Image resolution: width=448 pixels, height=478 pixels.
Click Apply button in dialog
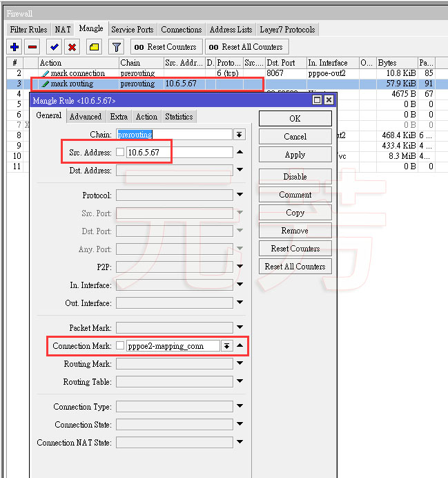(x=295, y=155)
